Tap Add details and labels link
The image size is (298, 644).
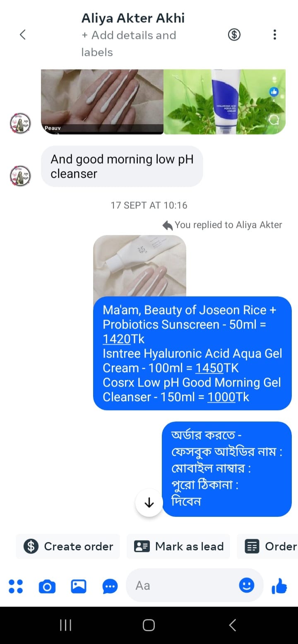point(129,44)
